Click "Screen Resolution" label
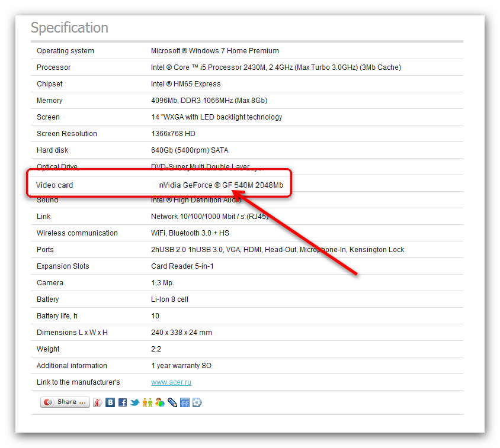The width and height of the screenshot is (500, 448). 66,134
